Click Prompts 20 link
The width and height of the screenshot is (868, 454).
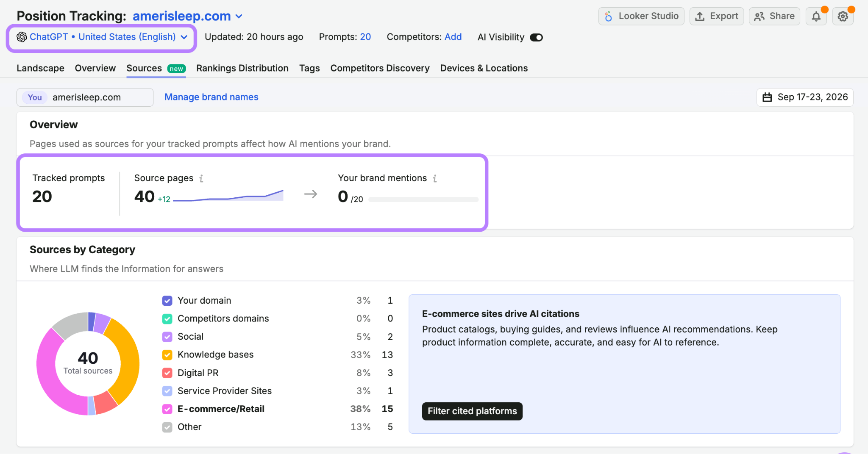[365, 37]
